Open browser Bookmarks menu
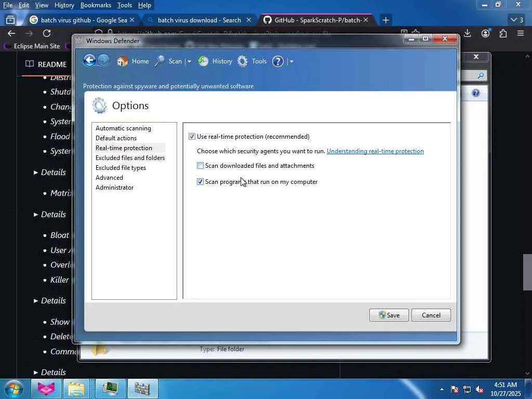 tap(96, 5)
